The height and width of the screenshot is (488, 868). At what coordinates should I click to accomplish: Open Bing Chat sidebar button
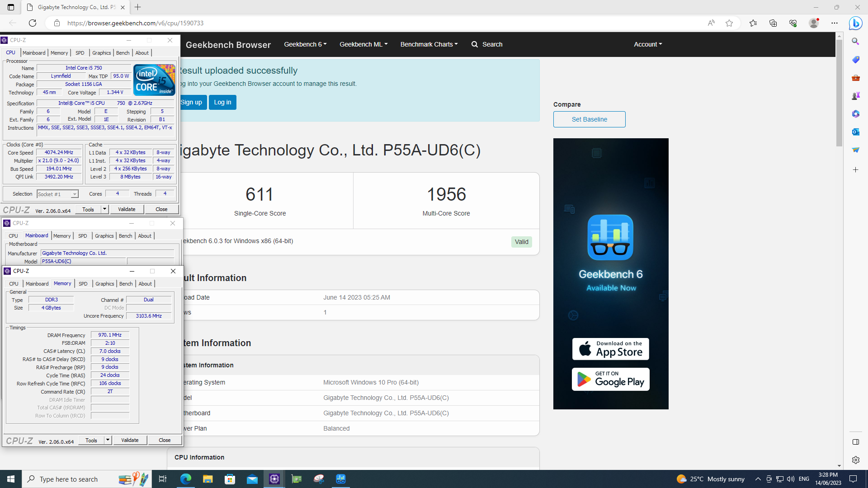pyautogui.click(x=855, y=23)
